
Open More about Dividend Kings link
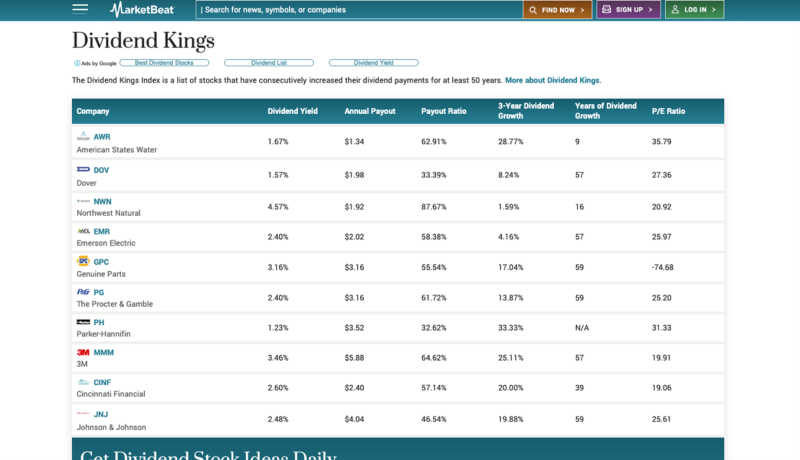click(x=552, y=80)
